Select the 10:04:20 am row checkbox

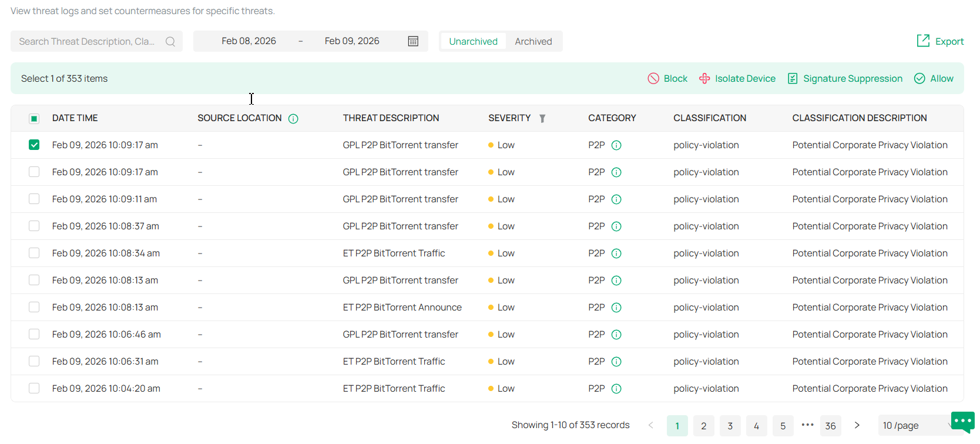point(34,388)
